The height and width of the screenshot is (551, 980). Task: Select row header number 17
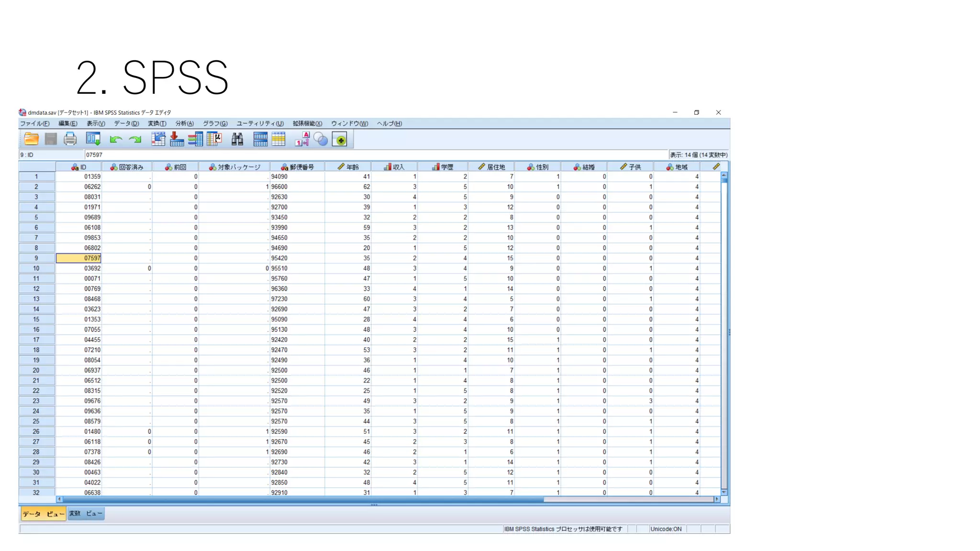tap(36, 340)
